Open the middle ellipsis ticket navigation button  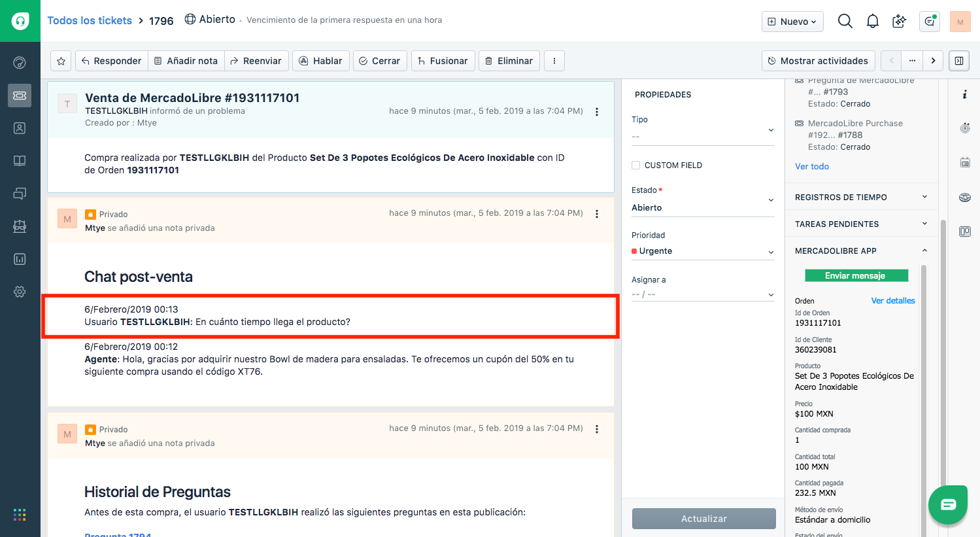coord(912,61)
